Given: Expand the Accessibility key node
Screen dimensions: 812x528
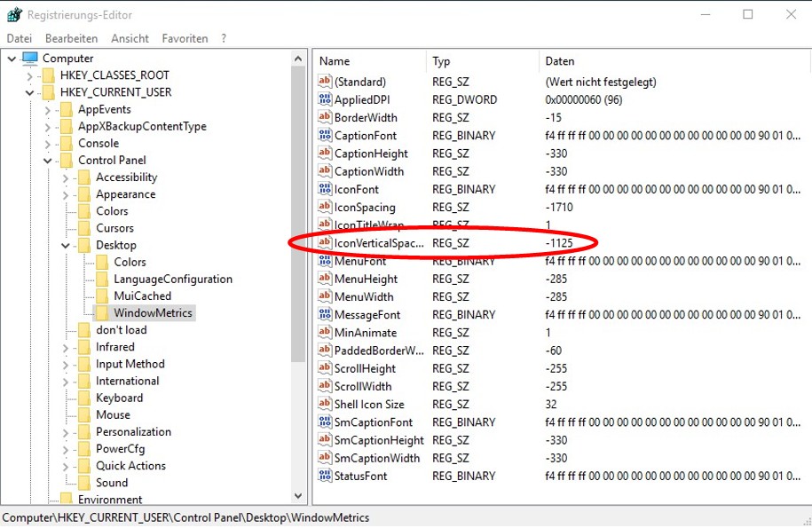Looking at the screenshot, I should point(66,177).
